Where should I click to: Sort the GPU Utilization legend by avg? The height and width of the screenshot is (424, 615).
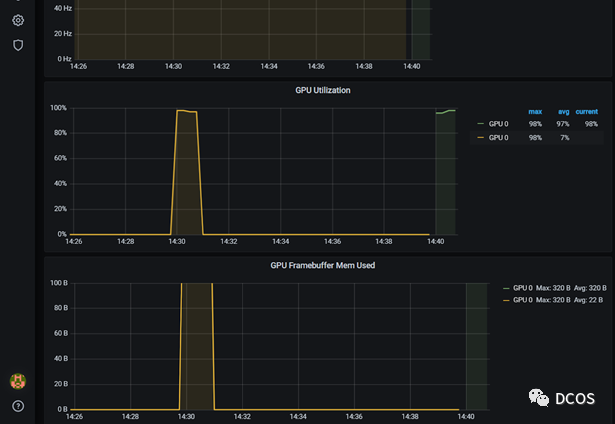coord(564,112)
